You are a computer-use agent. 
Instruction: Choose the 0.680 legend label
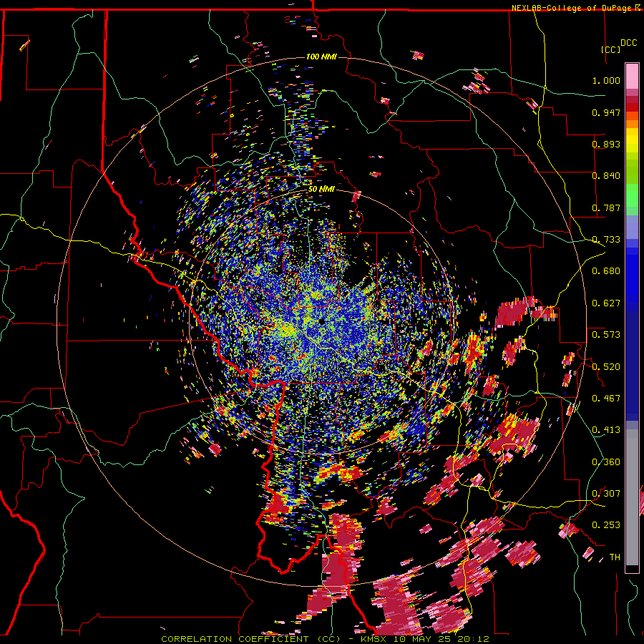tap(606, 271)
